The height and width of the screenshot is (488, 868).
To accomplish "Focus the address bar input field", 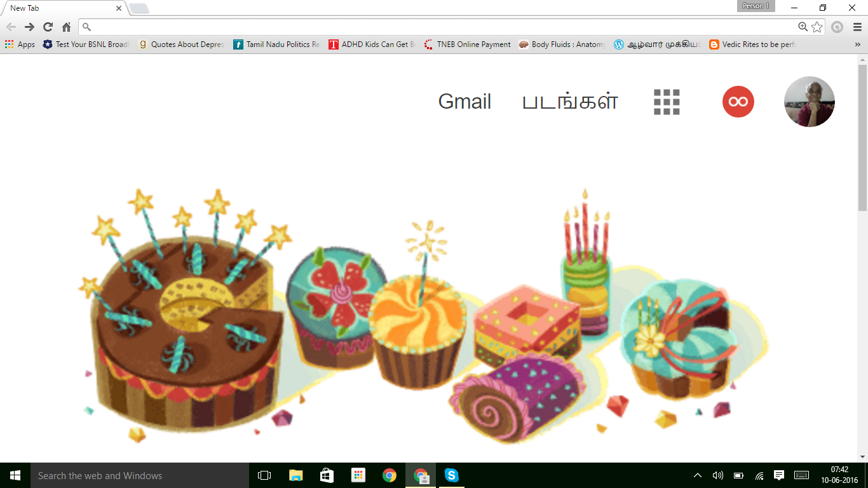I will (438, 27).
